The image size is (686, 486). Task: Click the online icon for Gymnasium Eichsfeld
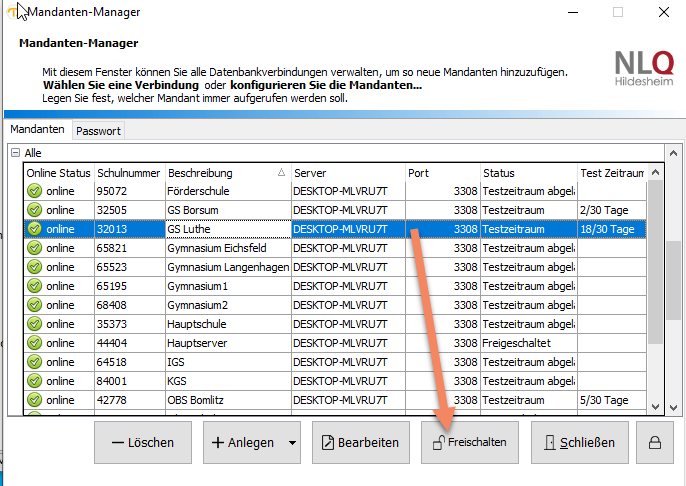34,248
